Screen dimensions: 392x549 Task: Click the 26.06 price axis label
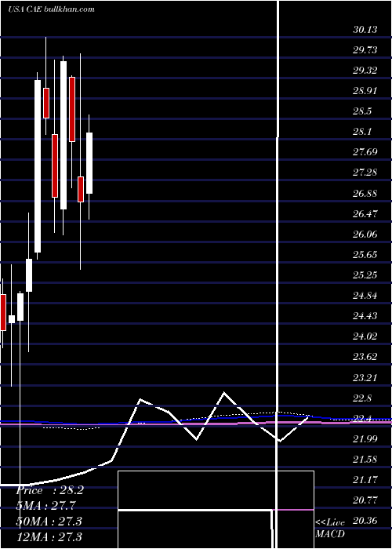(x=365, y=234)
